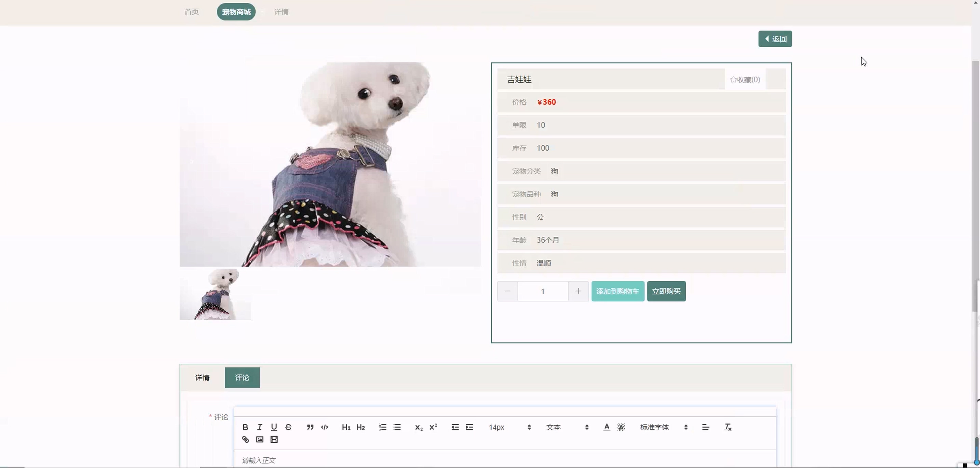The height and width of the screenshot is (468, 980).
Task: Go to 首页 in the navigation bar
Action: (x=191, y=12)
